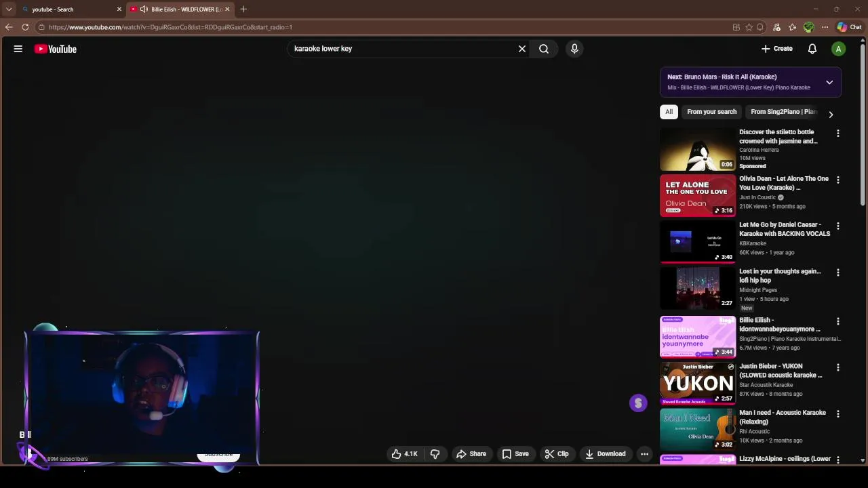The height and width of the screenshot is (488, 868).
Task: Reload the page in the browser
Action: [25, 27]
